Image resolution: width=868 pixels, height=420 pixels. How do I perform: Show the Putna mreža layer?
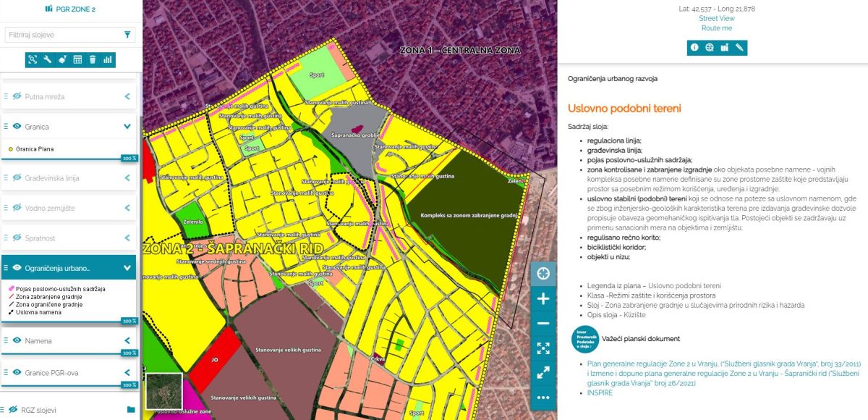coord(17,96)
